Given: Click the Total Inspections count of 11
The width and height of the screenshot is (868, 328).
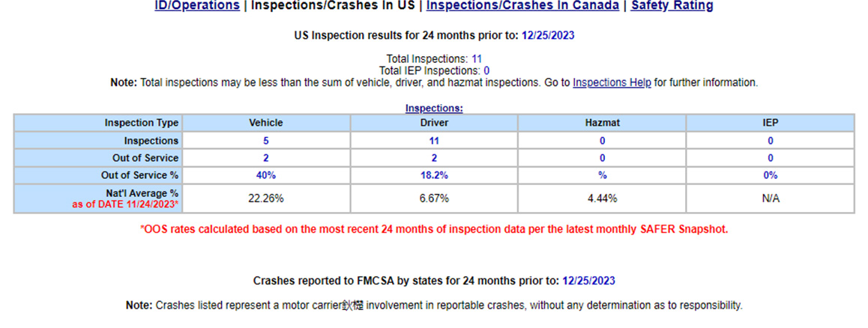Looking at the screenshot, I should click(477, 58).
